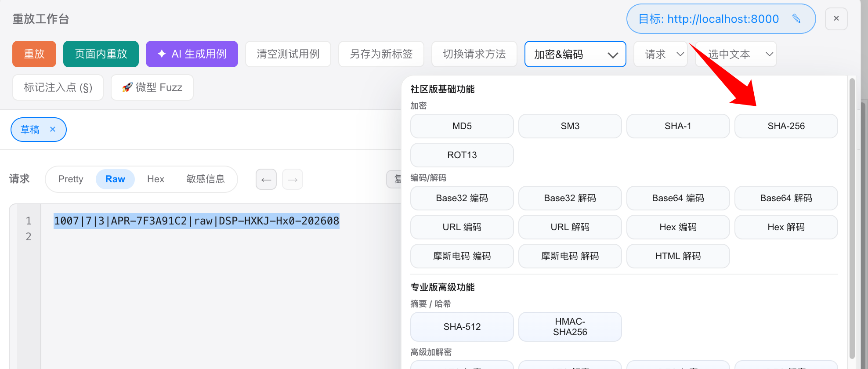Switch to Pretty view
The image size is (868, 369).
coord(71,179)
